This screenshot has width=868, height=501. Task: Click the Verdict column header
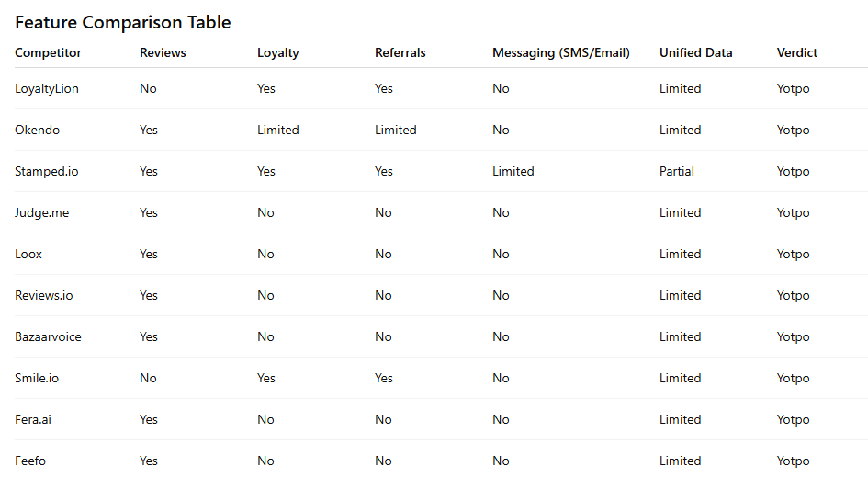[797, 52]
